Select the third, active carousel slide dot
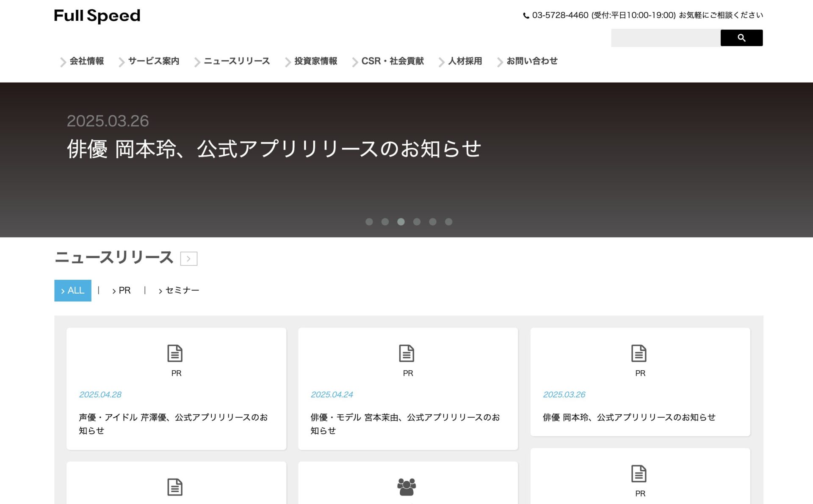 pyautogui.click(x=401, y=222)
